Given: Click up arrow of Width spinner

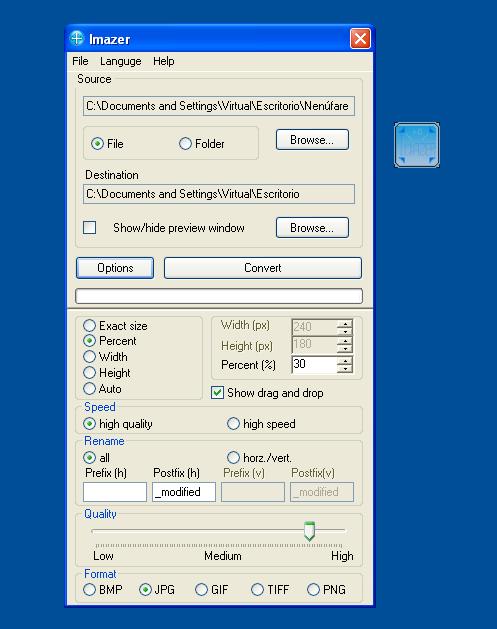Looking at the screenshot, I should click(x=345, y=323).
